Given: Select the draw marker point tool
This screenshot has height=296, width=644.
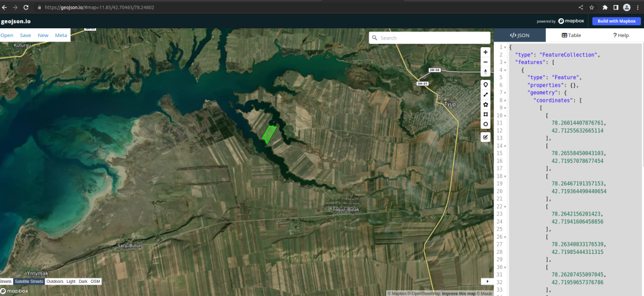Looking at the screenshot, I should coord(486,85).
